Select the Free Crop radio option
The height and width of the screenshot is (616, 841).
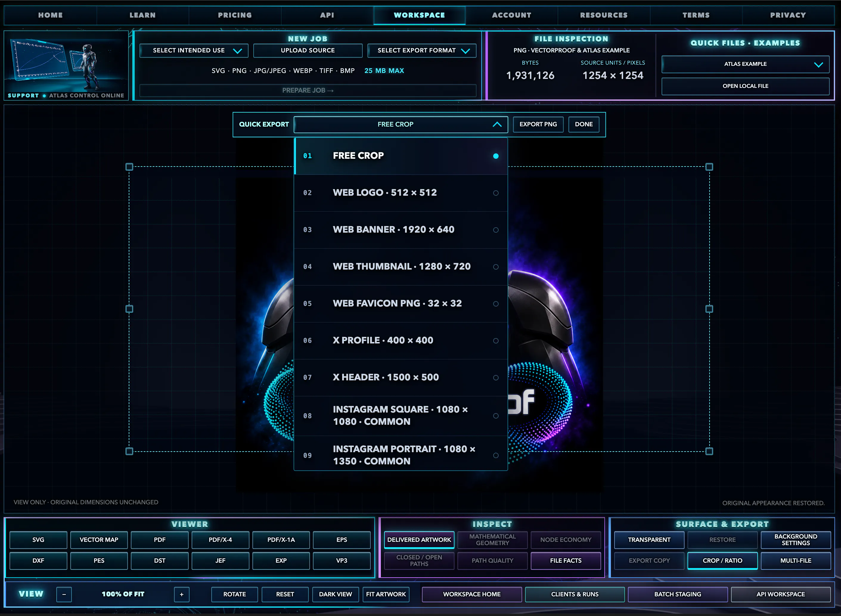click(401, 156)
